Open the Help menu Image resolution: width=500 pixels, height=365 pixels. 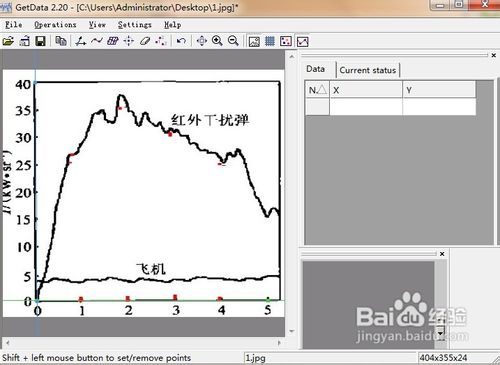click(173, 25)
